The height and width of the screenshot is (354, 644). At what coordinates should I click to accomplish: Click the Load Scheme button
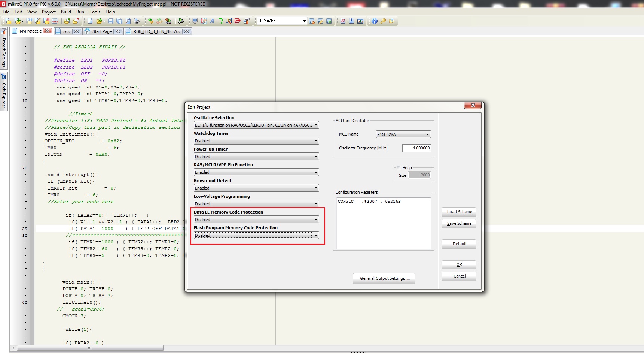point(459,212)
